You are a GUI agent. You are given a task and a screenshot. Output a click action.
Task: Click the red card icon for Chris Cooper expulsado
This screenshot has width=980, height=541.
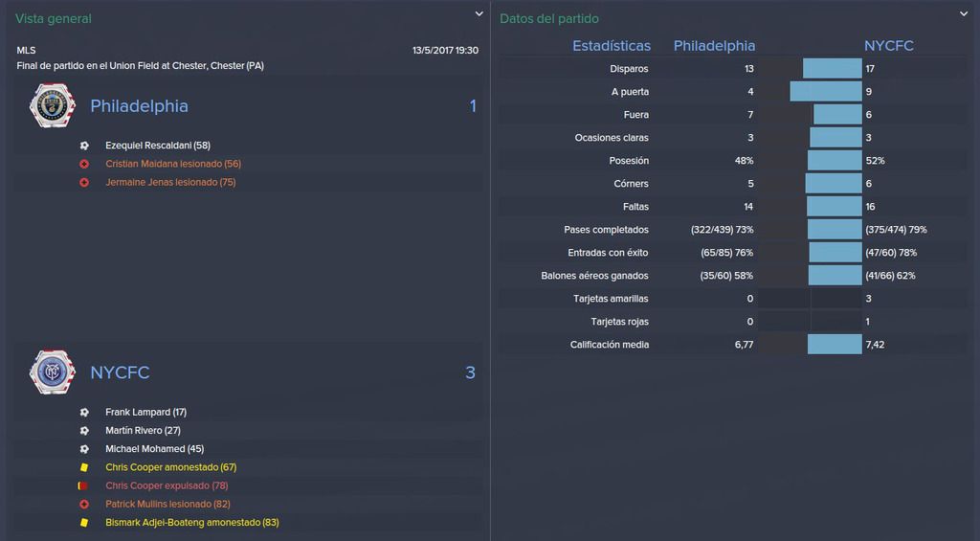(83, 485)
